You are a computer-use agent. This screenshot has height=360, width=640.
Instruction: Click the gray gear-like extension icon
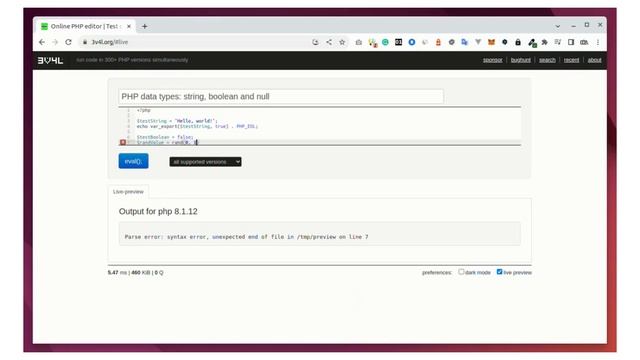pos(451,42)
